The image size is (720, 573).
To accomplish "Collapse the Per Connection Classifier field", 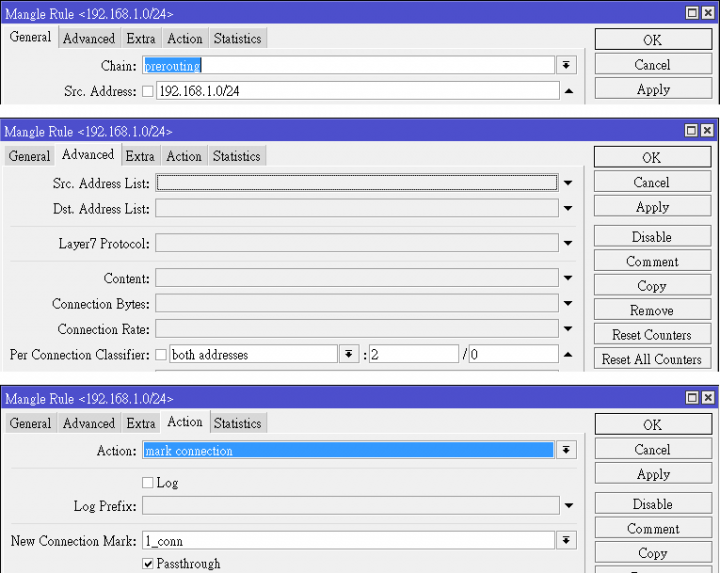I will [x=568, y=354].
